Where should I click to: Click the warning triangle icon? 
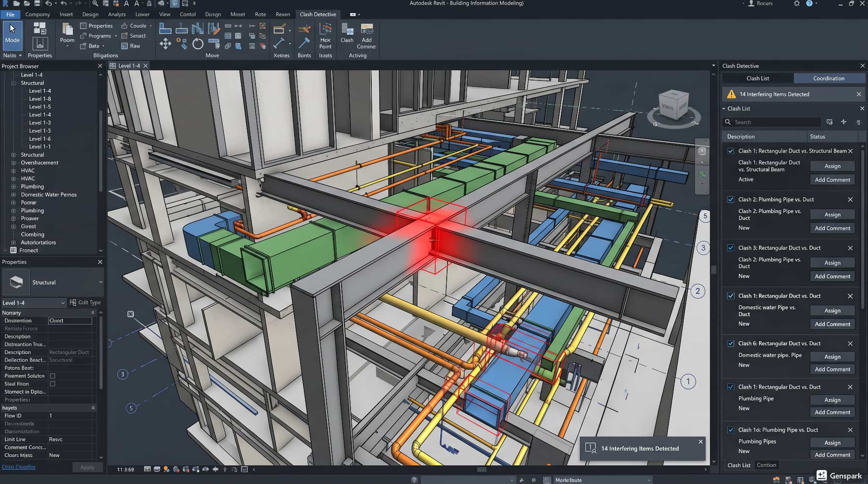[731, 94]
